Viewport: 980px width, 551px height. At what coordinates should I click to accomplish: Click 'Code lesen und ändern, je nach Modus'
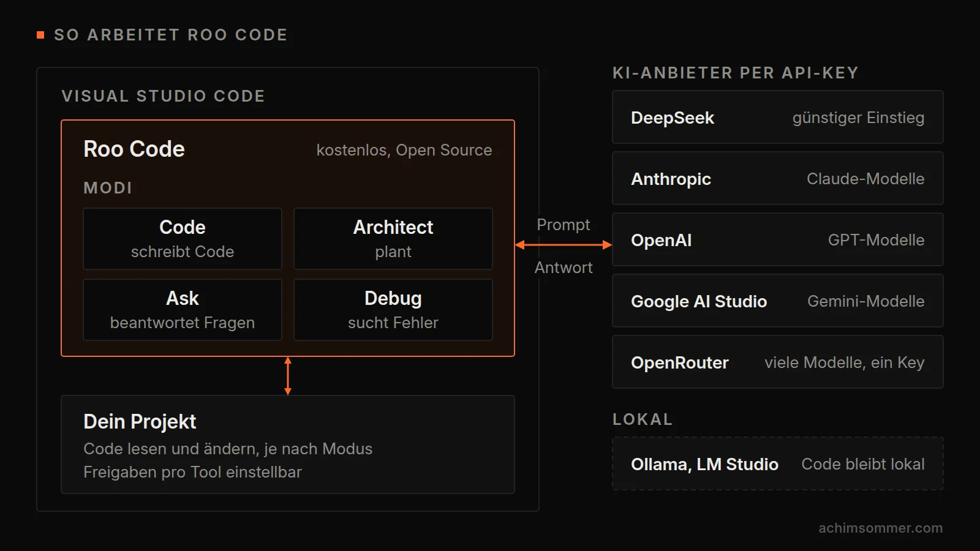tap(228, 449)
